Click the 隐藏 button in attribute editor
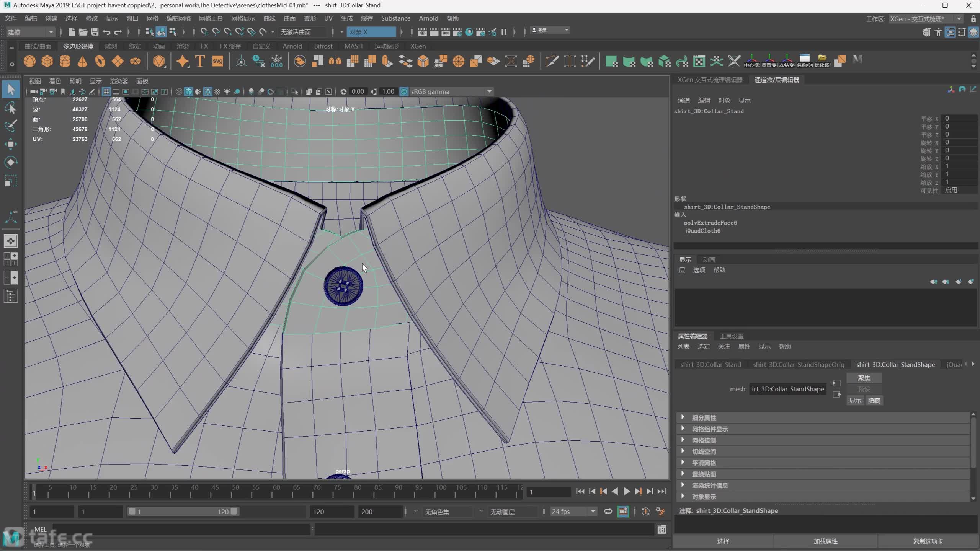This screenshot has height=551, width=980. tap(874, 400)
